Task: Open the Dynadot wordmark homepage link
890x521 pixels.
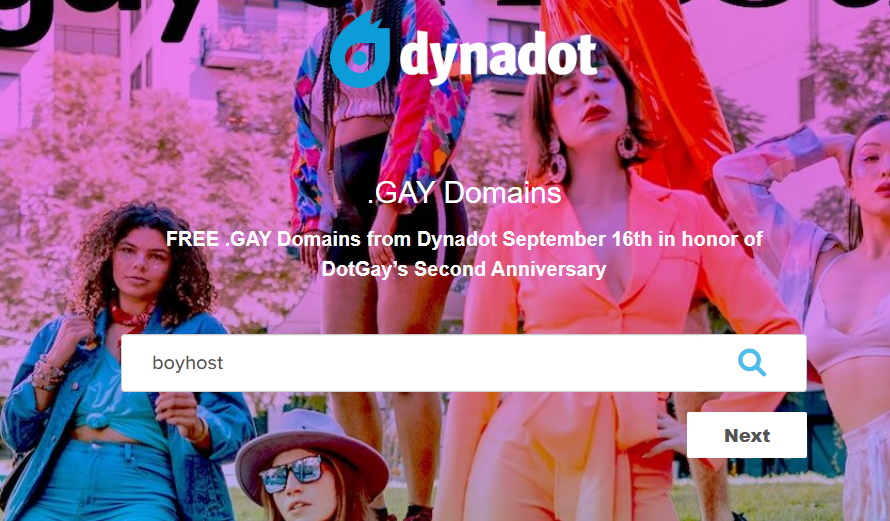Action: click(498, 57)
